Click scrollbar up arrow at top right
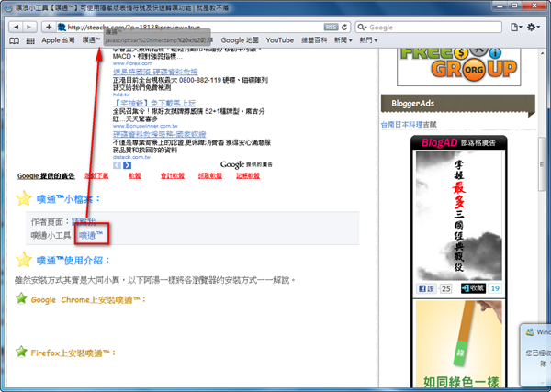Image resolution: width=551 pixels, height=392 pixels. tap(542, 53)
